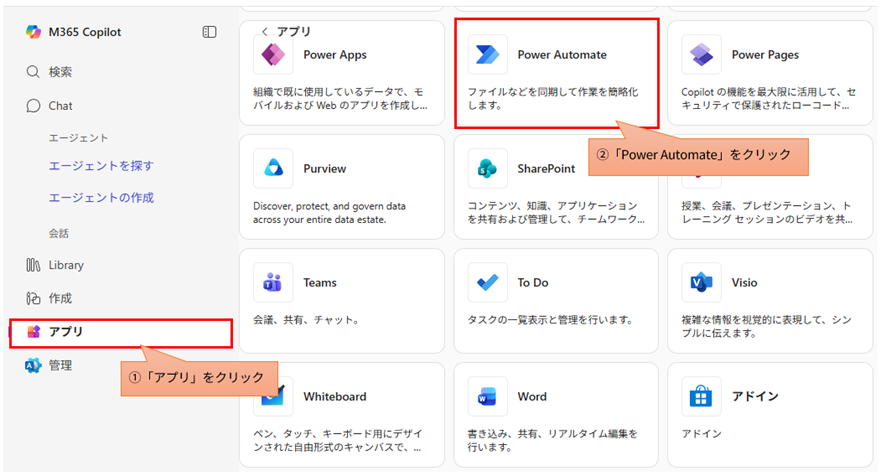Click the Purview title

pyautogui.click(x=324, y=168)
